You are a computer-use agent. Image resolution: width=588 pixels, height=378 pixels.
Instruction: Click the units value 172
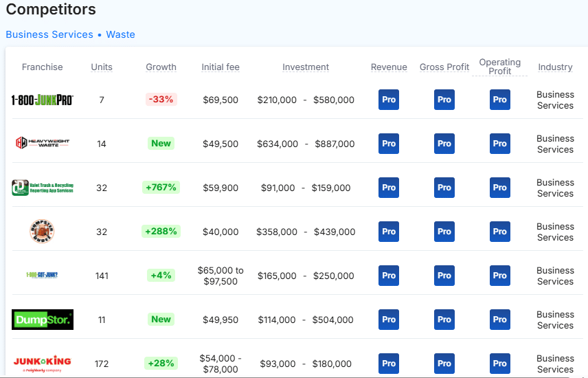(x=102, y=364)
